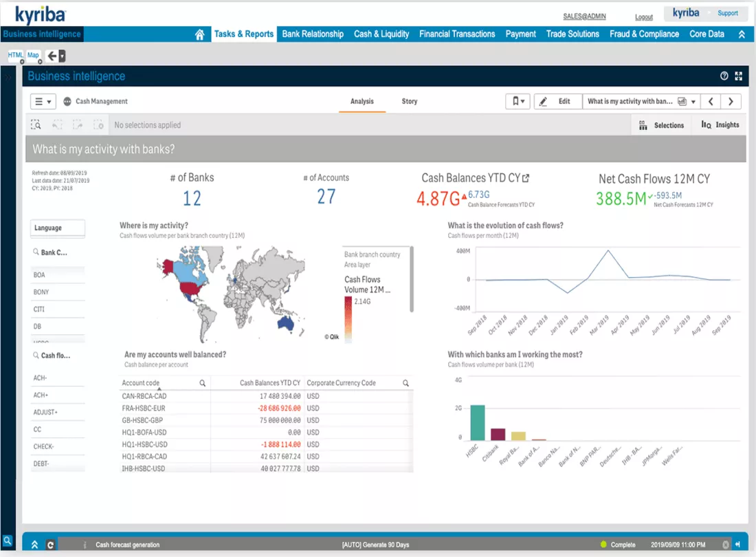Open the hamburger menu dropdown

tap(43, 101)
